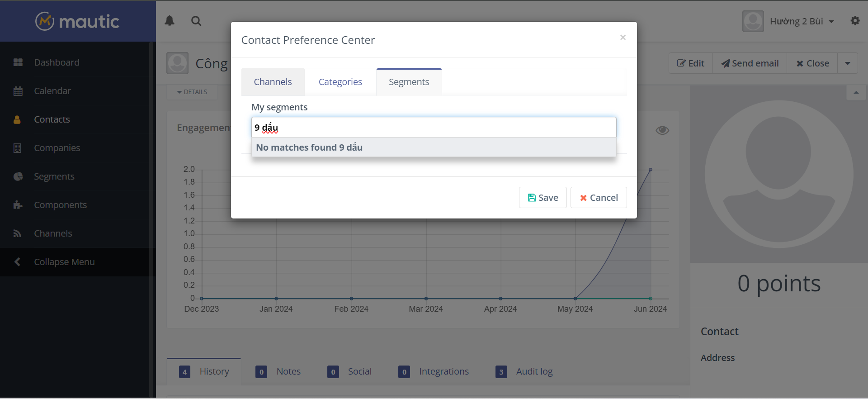
Task: Click the notifications bell icon
Action: point(170,21)
